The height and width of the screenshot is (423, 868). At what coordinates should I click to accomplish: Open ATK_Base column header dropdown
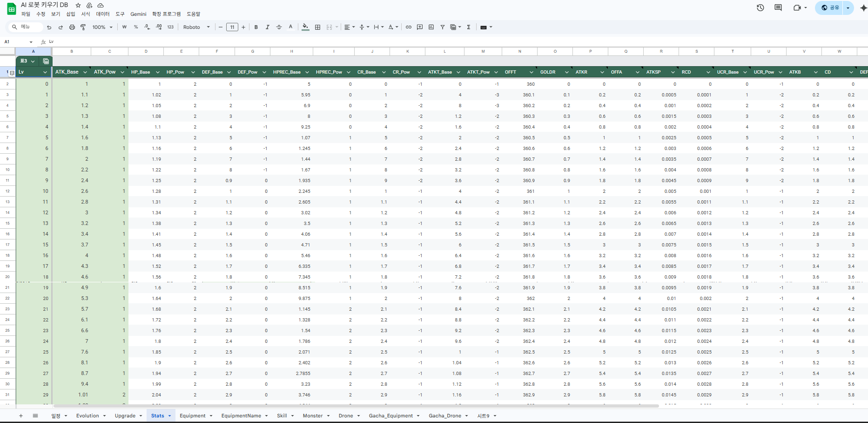[x=86, y=72]
